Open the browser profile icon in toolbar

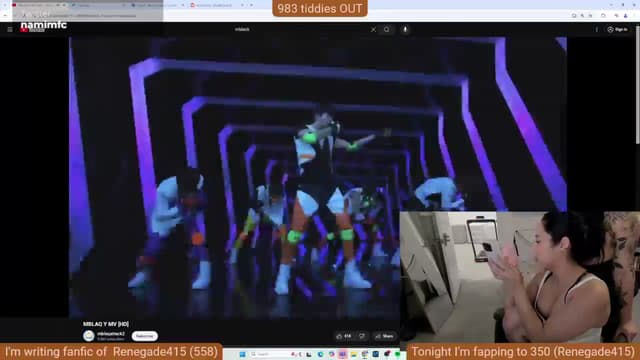(x=625, y=16)
